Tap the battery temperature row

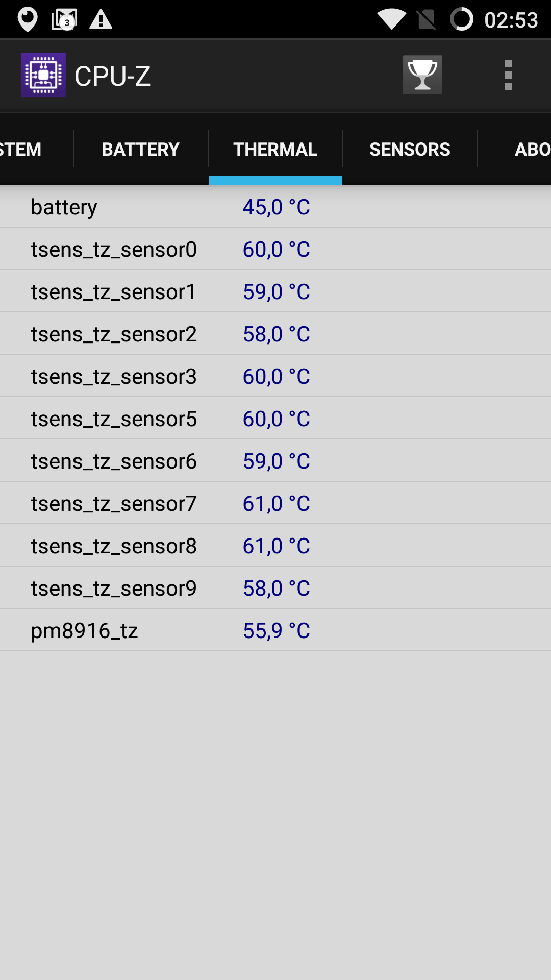[275, 207]
